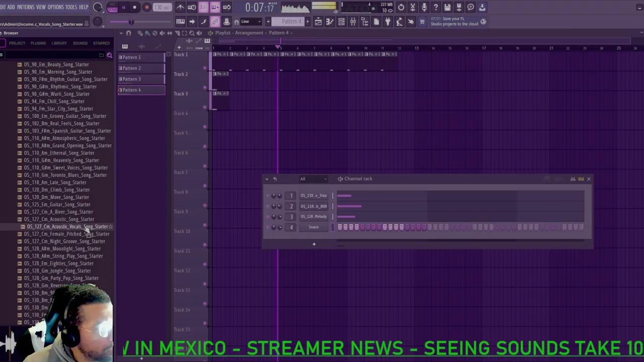
Task: Open the channel rack graph editor icon
Action: [573, 179]
